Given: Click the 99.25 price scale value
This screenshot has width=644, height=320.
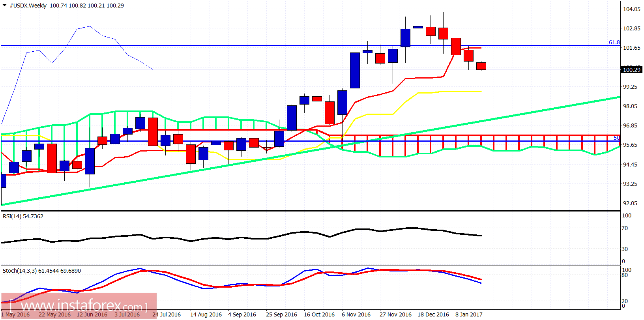Looking at the screenshot, I should point(630,87).
